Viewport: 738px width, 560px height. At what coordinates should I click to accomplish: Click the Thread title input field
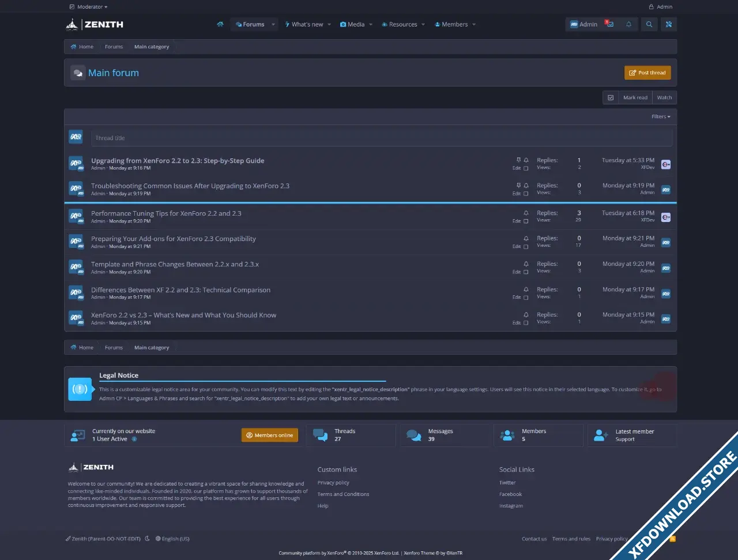[x=382, y=138]
